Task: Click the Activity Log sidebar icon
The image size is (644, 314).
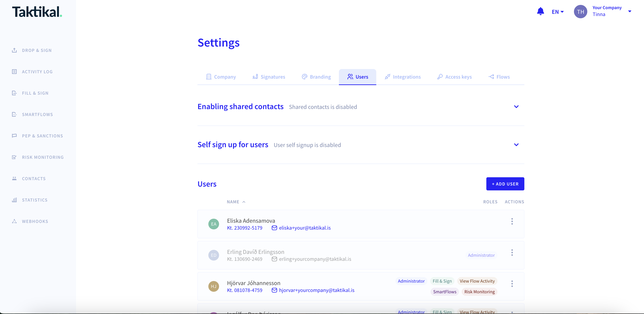Action: point(14,72)
